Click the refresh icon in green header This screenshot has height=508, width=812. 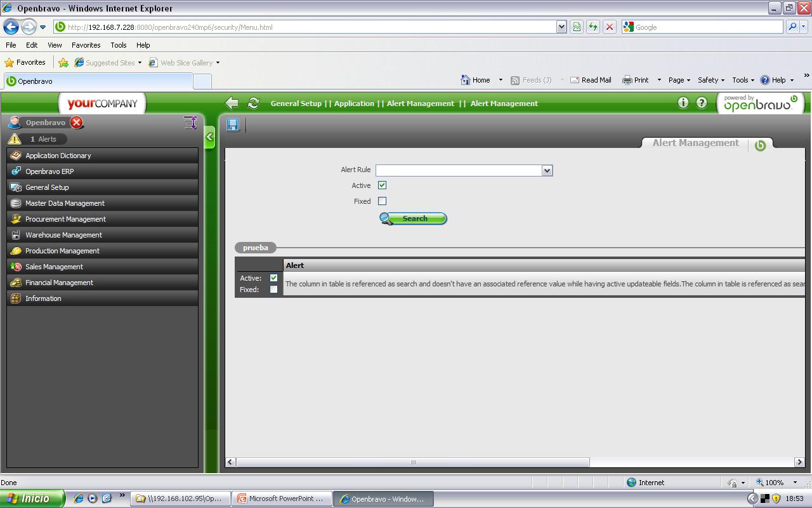click(253, 104)
